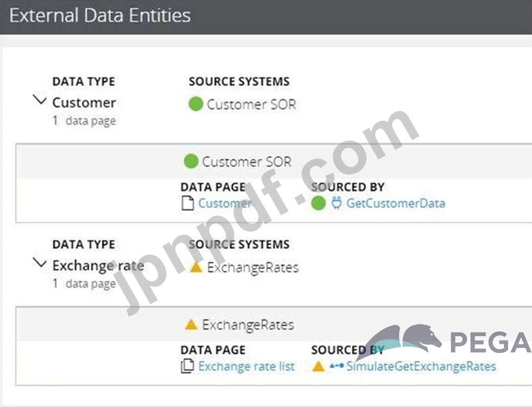Click the page icon beside Customer link
532x407 pixels.
[x=188, y=204]
